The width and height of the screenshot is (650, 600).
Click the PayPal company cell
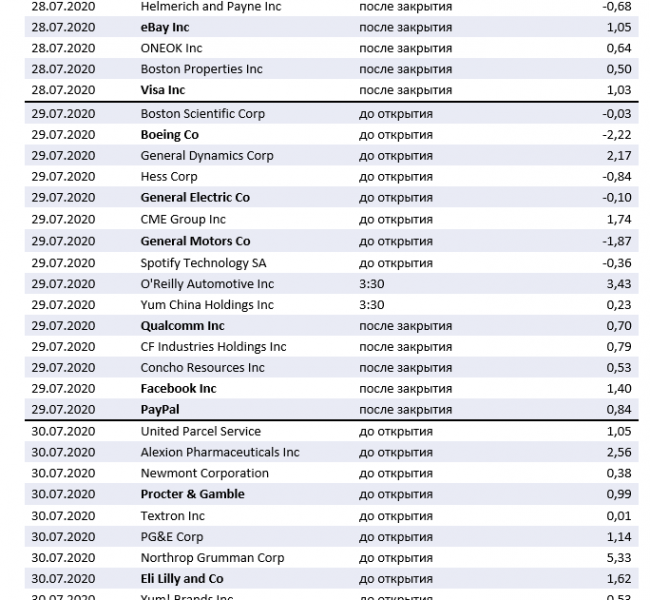tap(160, 410)
